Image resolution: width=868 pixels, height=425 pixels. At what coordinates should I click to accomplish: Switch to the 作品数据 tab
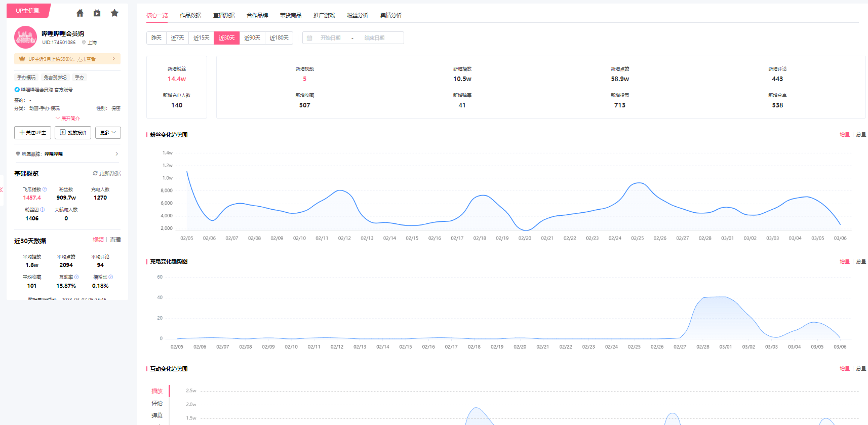[x=190, y=15]
